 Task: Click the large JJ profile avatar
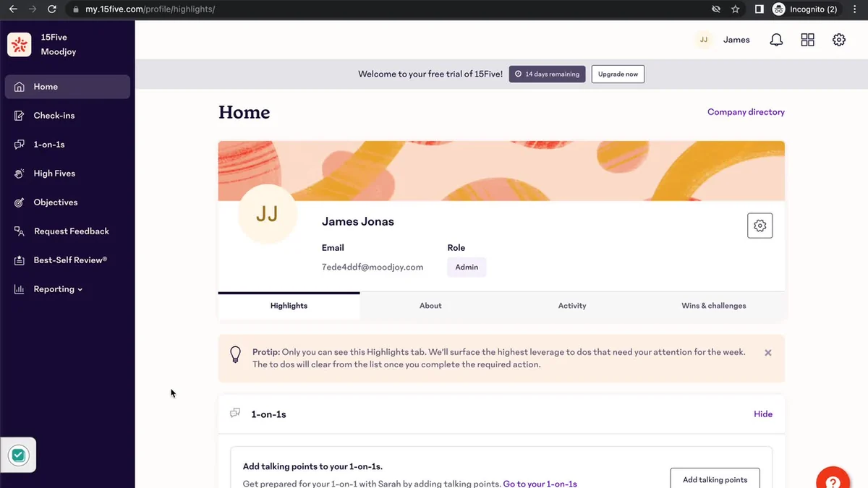click(x=267, y=214)
